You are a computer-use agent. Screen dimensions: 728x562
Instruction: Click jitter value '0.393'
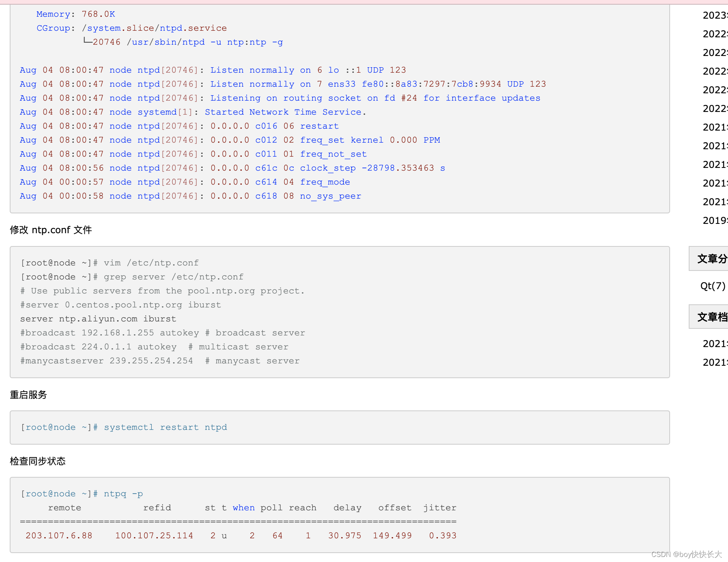(443, 536)
